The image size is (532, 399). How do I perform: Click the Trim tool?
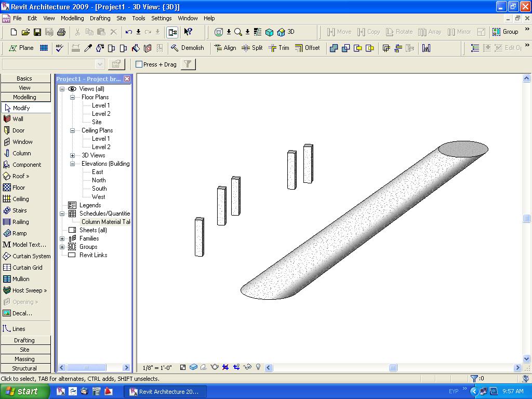pos(279,48)
